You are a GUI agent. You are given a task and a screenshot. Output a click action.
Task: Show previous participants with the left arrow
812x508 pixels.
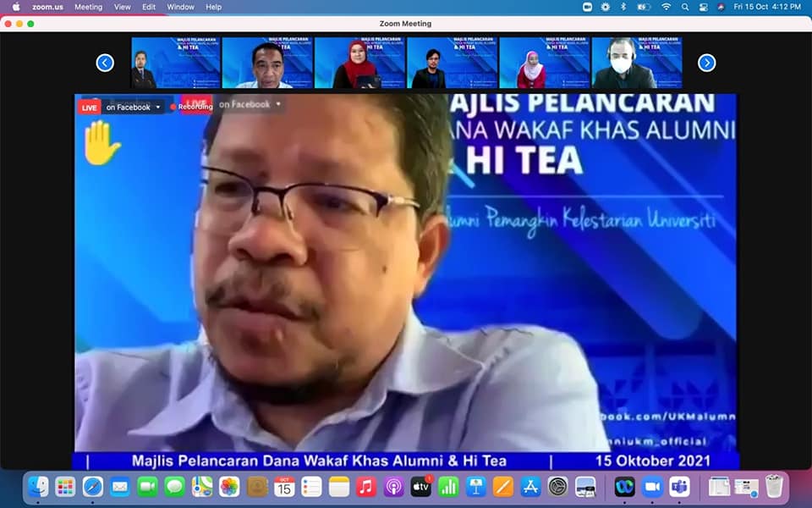click(105, 63)
